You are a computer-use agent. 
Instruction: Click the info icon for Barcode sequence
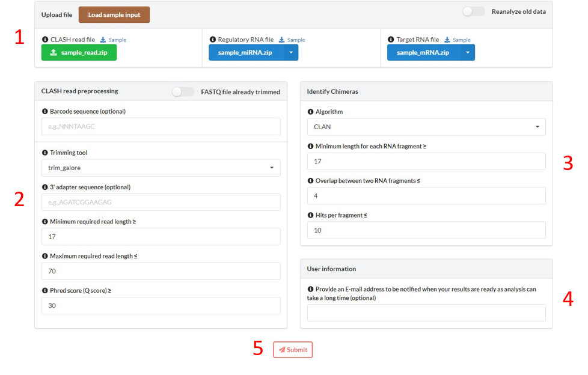click(45, 111)
